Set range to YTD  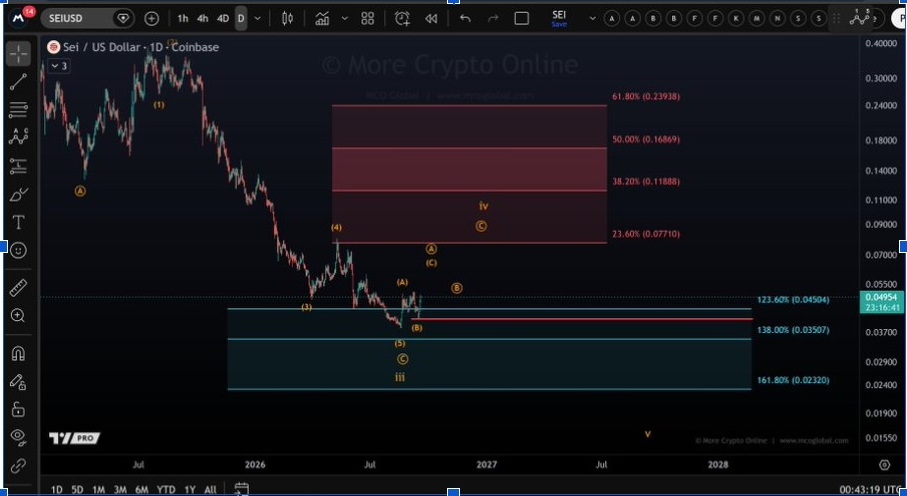point(166,490)
